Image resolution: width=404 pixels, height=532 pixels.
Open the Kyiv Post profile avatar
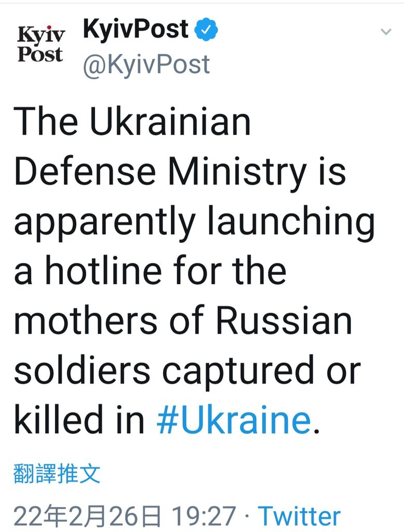tap(41, 44)
